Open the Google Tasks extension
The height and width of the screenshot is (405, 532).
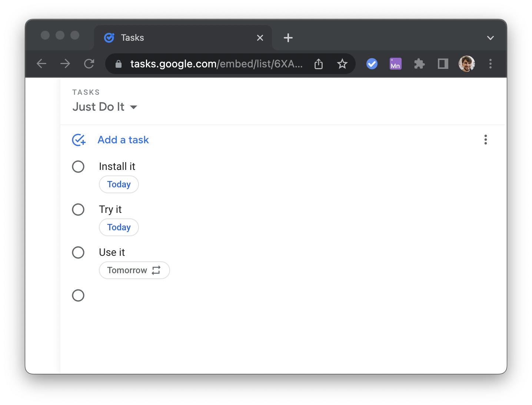point(372,64)
